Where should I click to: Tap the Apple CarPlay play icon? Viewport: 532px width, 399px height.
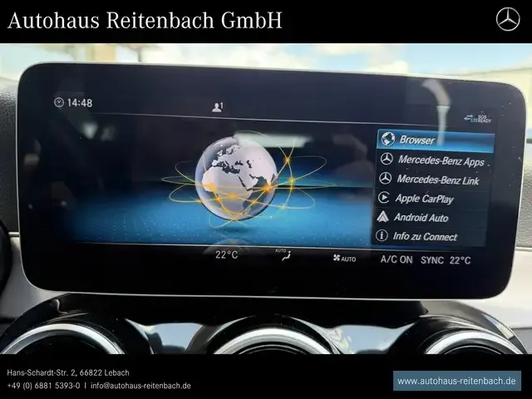[x=384, y=198]
